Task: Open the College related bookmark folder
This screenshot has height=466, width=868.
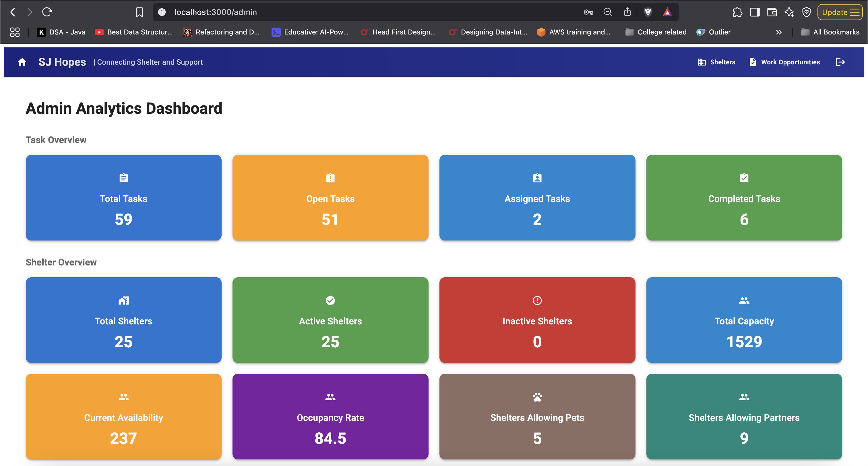Action: 656,32
